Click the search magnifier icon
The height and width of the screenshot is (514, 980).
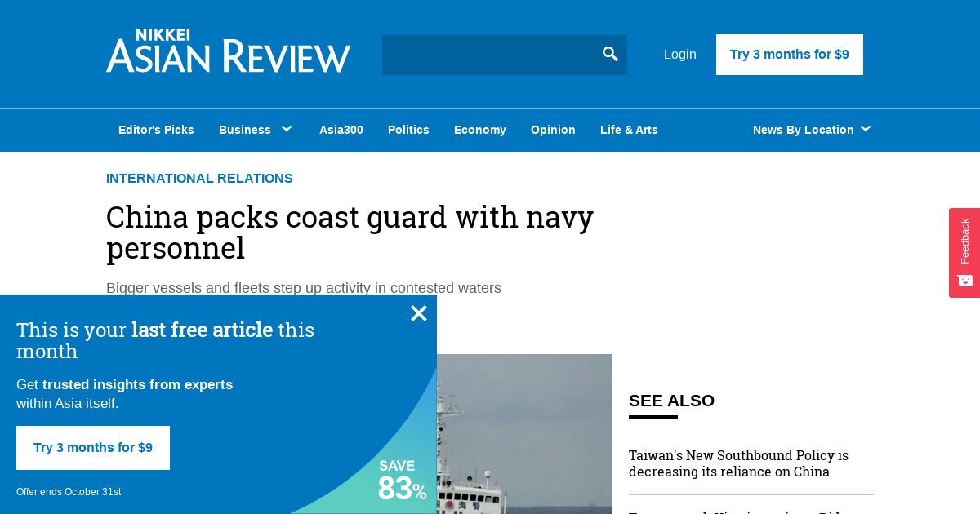pos(610,55)
